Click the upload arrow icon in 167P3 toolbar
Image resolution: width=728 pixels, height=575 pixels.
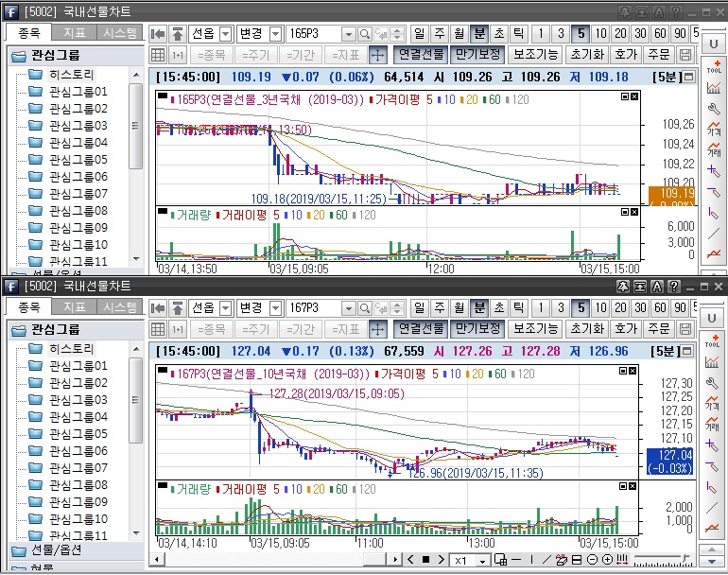coord(178,308)
